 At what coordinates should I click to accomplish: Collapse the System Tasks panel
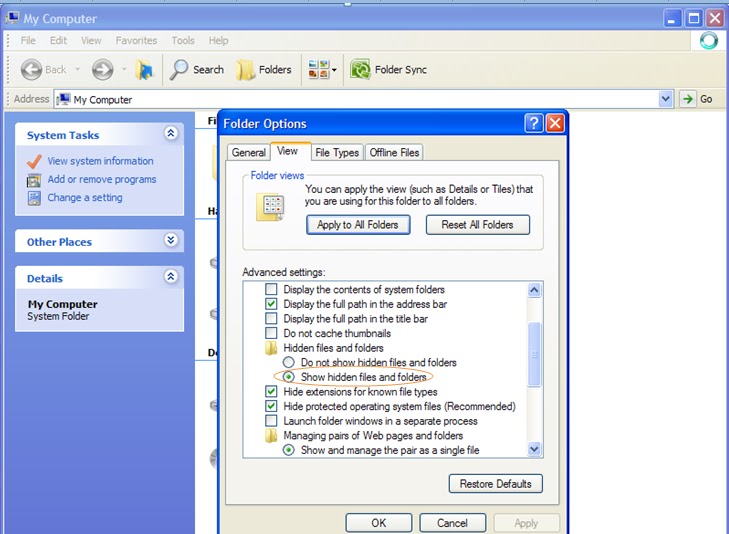[x=171, y=134]
